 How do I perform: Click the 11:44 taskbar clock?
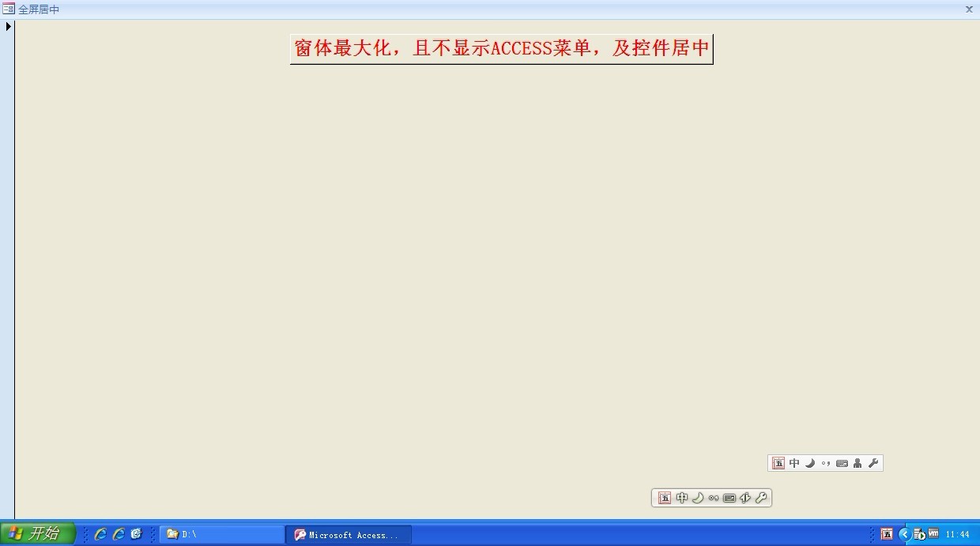[x=957, y=535]
